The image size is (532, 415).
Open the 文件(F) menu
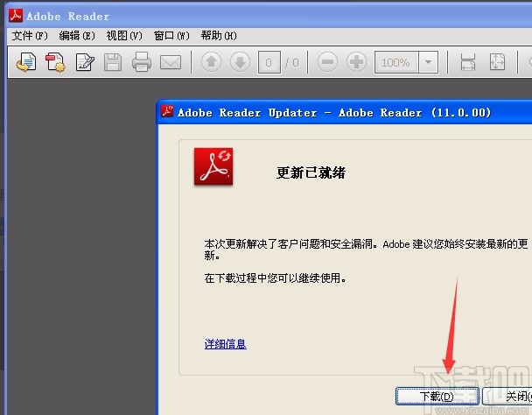tap(30, 35)
